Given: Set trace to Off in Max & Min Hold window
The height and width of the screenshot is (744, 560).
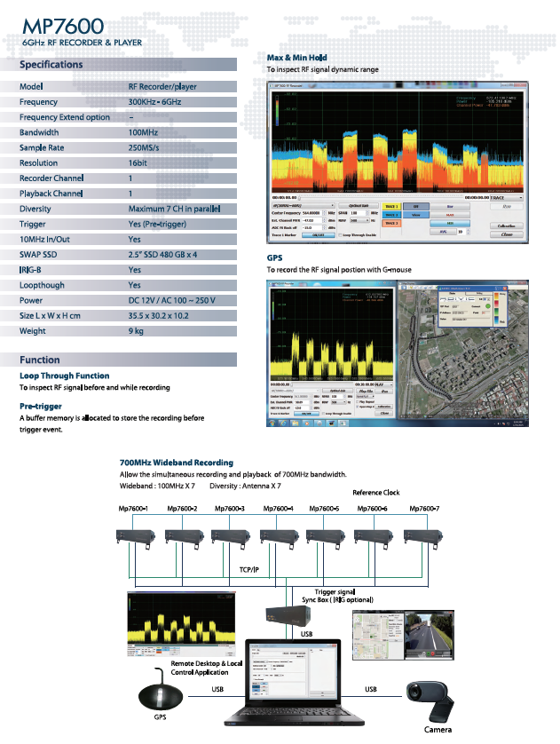Looking at the screenshot, I should pos(416,206).
